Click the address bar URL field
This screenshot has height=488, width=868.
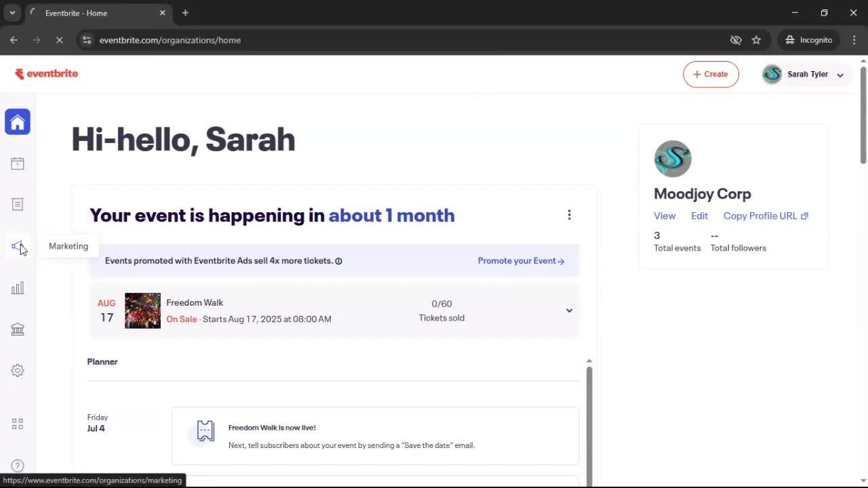click(x=407, y=40)
